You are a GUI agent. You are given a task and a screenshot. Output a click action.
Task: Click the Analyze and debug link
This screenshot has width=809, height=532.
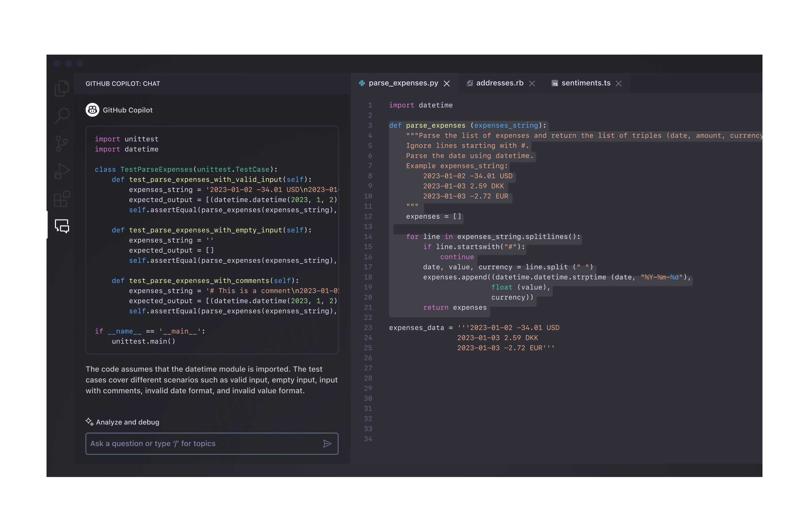pyautogui.click(x=127, y=422)
